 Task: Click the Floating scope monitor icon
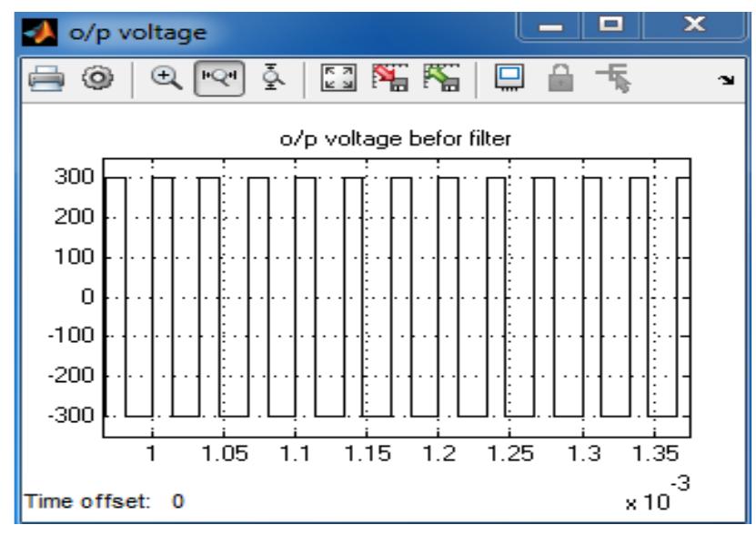[510, 77]
